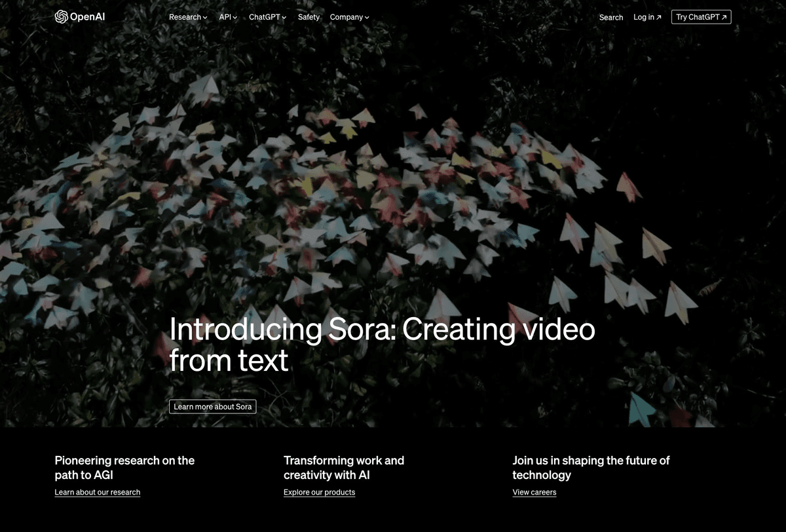Screen dimensions: 786x532
Task: Click the Log in link
Action: 647,17
